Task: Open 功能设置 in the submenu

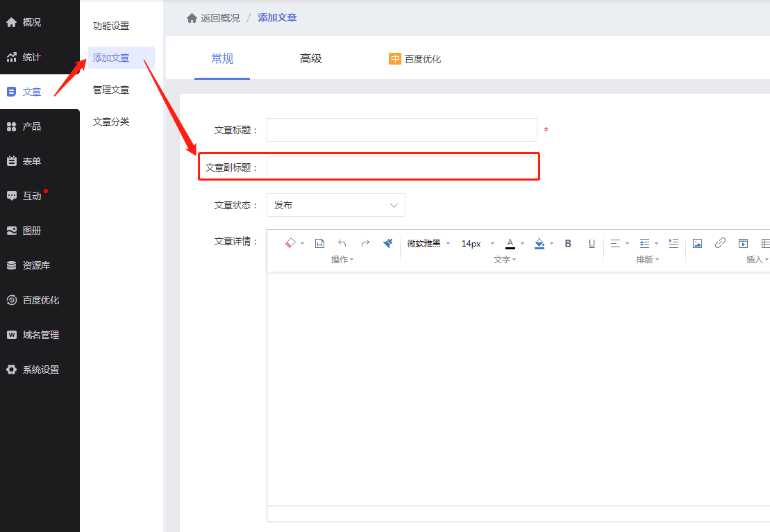Action: [111, 26]
